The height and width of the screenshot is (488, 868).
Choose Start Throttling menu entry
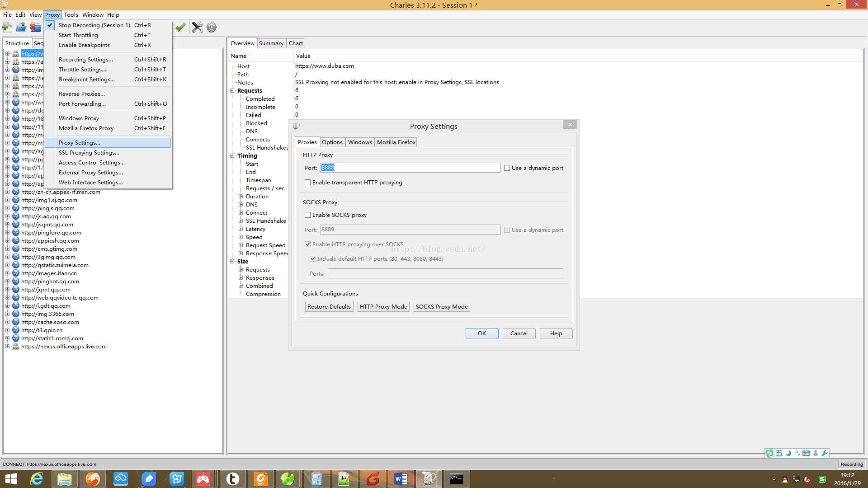(x=108, y=35)
